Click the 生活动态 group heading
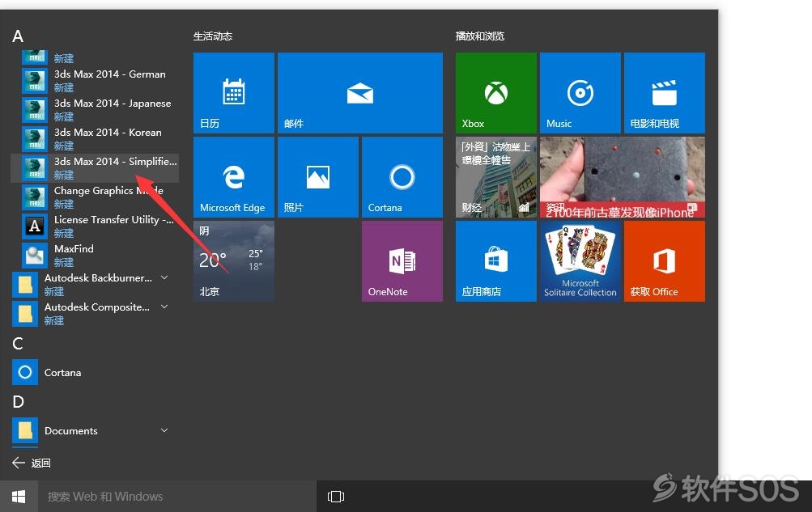 [213, 36]
